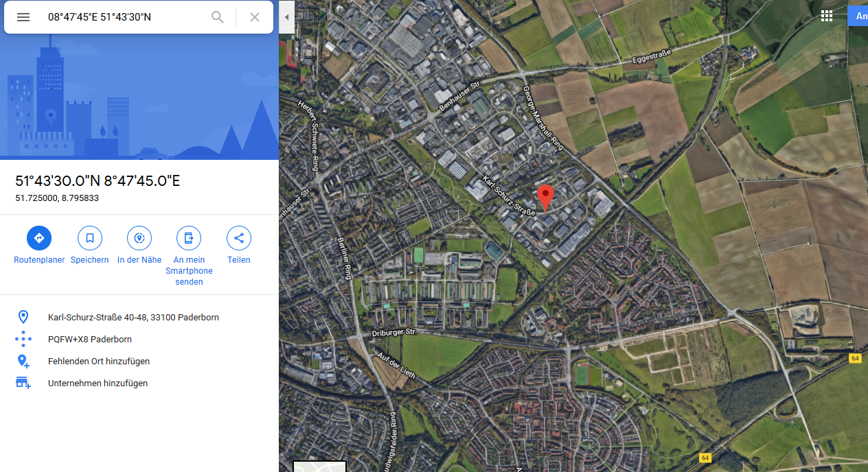Toggle the map layer thumbnail

coord(320,467)
